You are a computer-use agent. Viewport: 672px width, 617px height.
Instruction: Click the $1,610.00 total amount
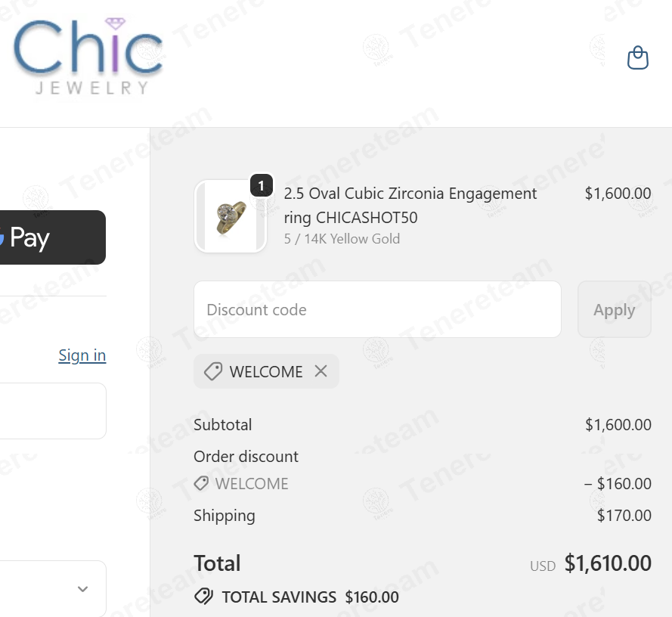tap(608, 563)
